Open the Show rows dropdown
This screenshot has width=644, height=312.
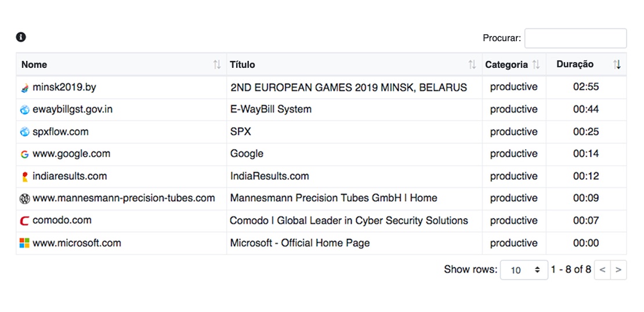(x=524, y=270)
